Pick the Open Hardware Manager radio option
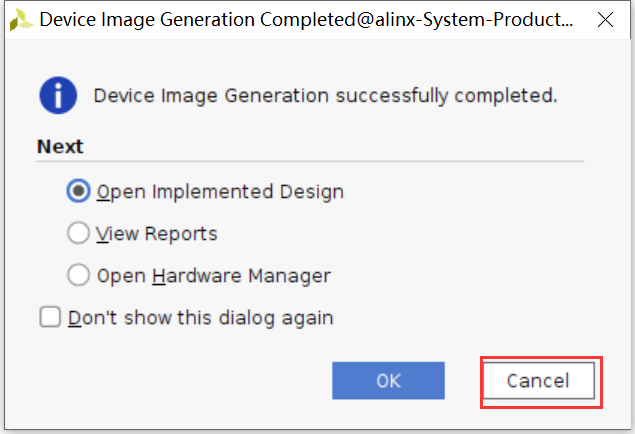The height and width of the screenshot is (434, 635). pyautogui.click(x=78, y=275)
